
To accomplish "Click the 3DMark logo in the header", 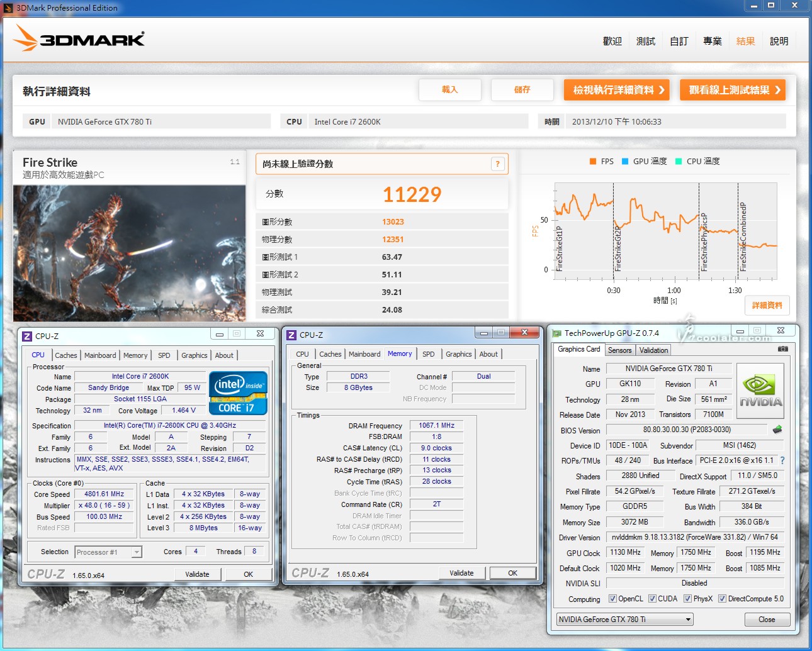I will click(79, 38).
